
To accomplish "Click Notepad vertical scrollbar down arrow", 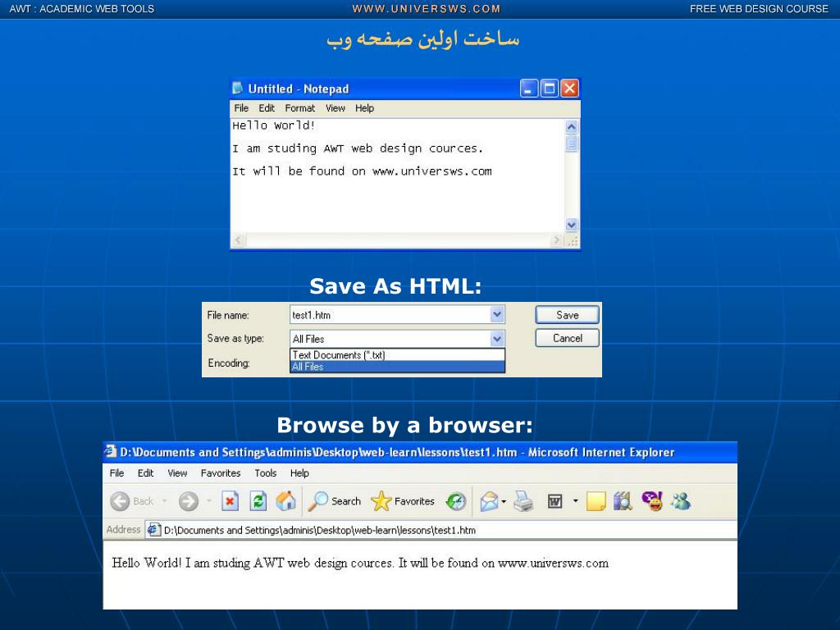I will click(x=572, y=225).
